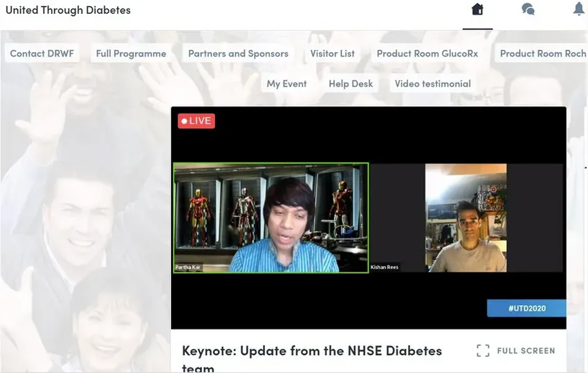
Task: Open the Full Programme tab
Action: 131,53
